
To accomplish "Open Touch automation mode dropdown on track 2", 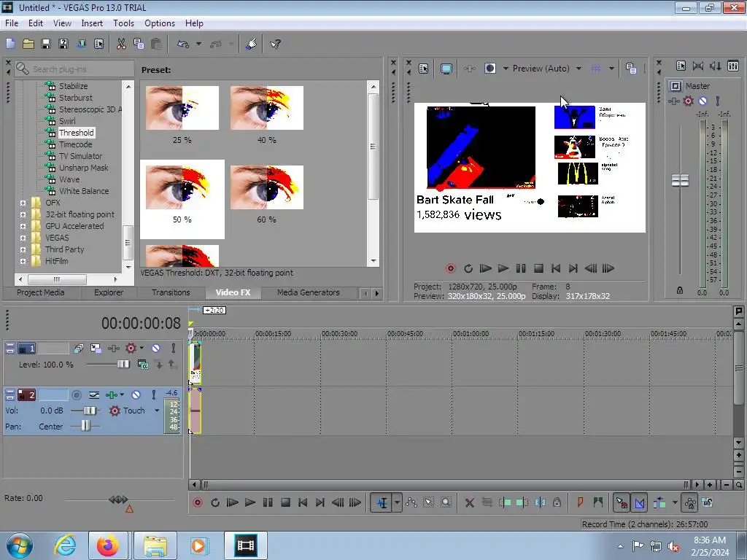I will point(157,411).
